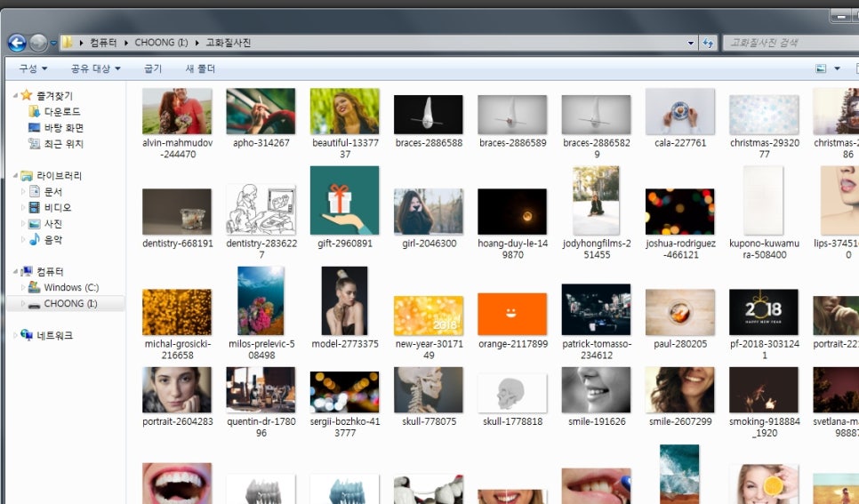The height and width of the screenshot is (504, 859).
Task: Select the michal-grosicki-216658 thumbnail
Action: [177, 312]
